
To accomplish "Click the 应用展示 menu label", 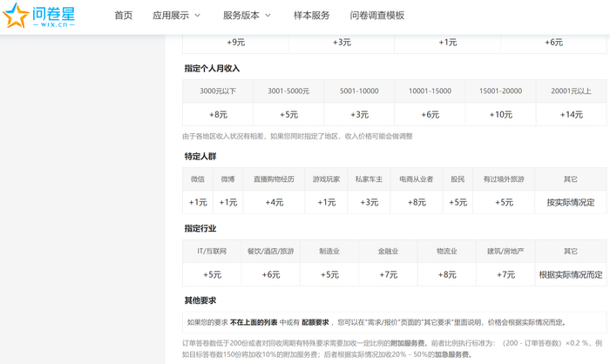I will 171,16.
